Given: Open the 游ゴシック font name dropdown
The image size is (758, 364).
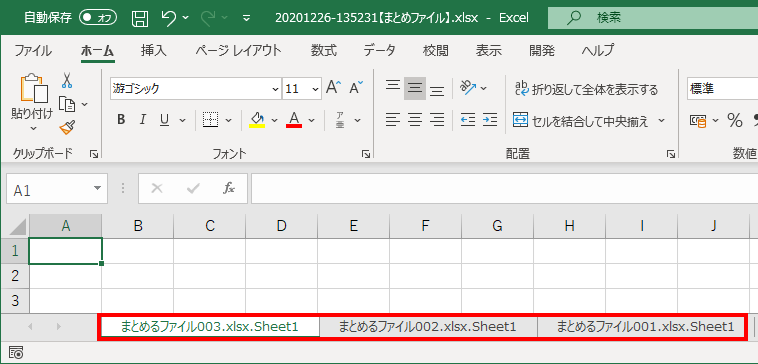Looking at the screenshot, I should coord(276,89).
